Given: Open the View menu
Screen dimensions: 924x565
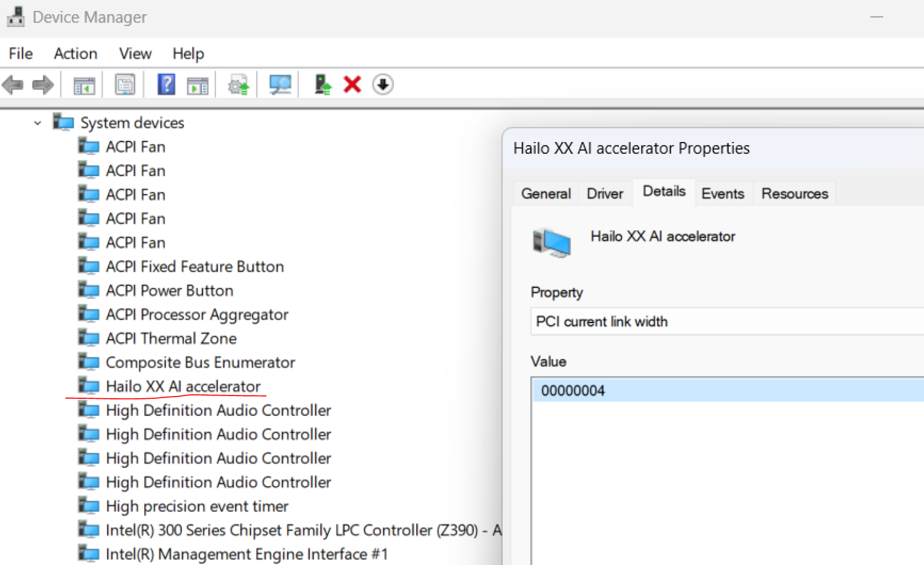Looking at the screenshot, I should click(135, 53).
